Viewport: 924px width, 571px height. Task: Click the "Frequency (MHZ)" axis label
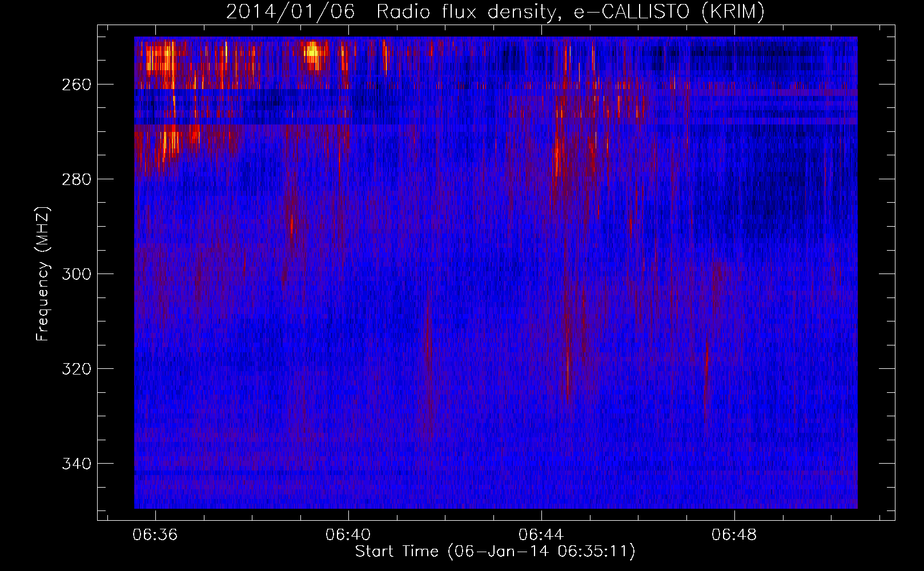coord(43,274)
